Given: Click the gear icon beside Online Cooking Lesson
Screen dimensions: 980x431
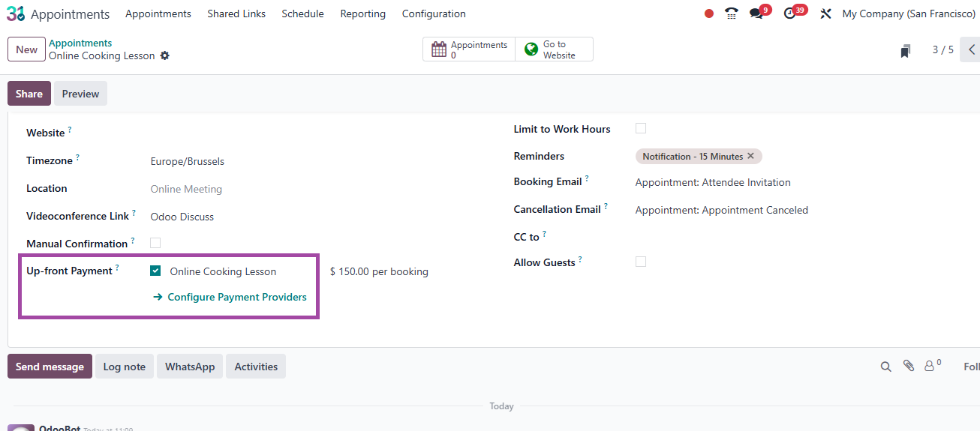Looking at the screenshot, I should point(165,56).
